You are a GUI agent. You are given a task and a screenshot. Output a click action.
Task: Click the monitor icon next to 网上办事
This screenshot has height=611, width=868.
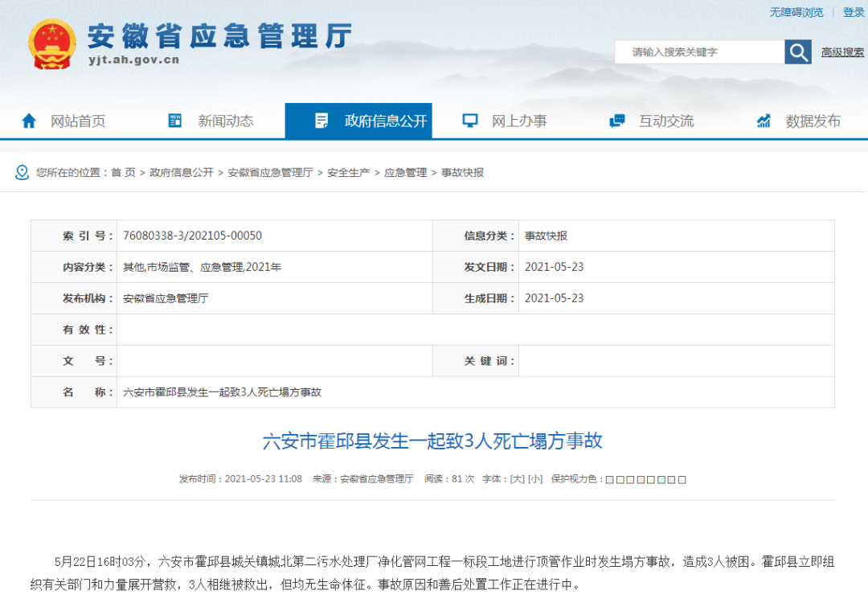(x=469, y=120)
